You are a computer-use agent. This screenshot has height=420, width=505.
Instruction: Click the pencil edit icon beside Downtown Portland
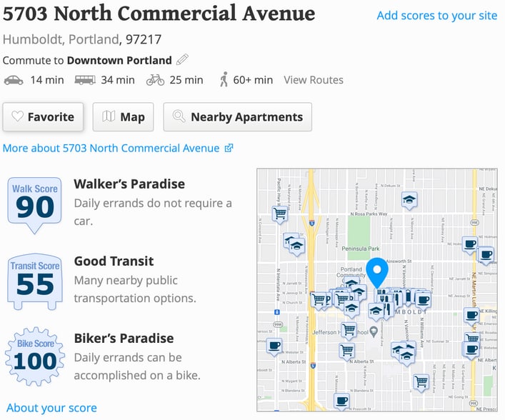pos(182,59)
